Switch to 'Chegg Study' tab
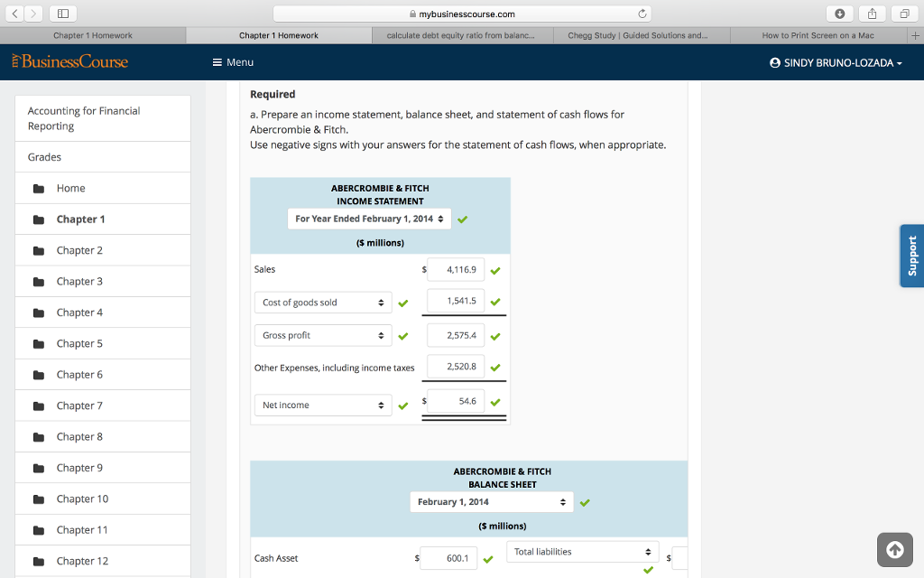This screenshot has width=924, height=578. click(642, 35)
